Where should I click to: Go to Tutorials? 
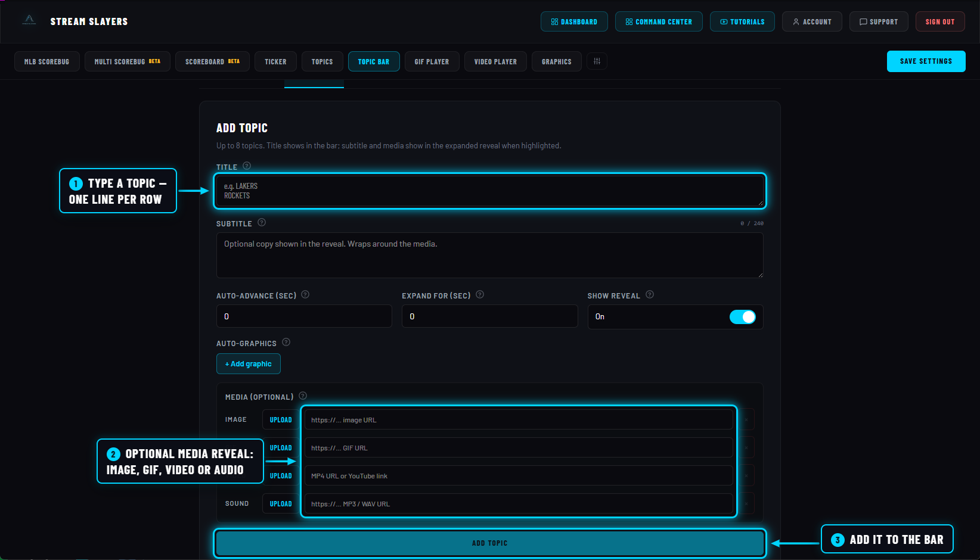[x=742, y=21]
